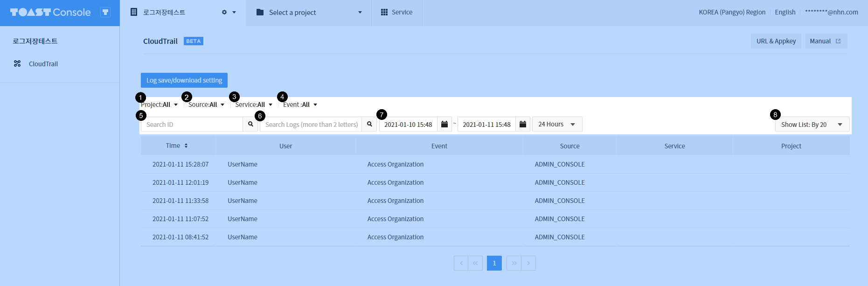The height and width of the screenshot is (286, 868).
Task: Select the log row at 2021-01-11 15:28:07
Action: [x=495, y=164]
